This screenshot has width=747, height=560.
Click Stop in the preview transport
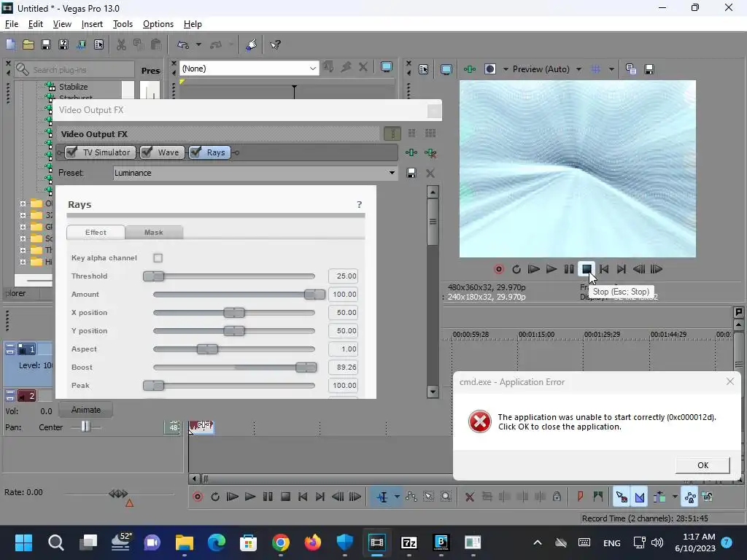click(587, 269)
